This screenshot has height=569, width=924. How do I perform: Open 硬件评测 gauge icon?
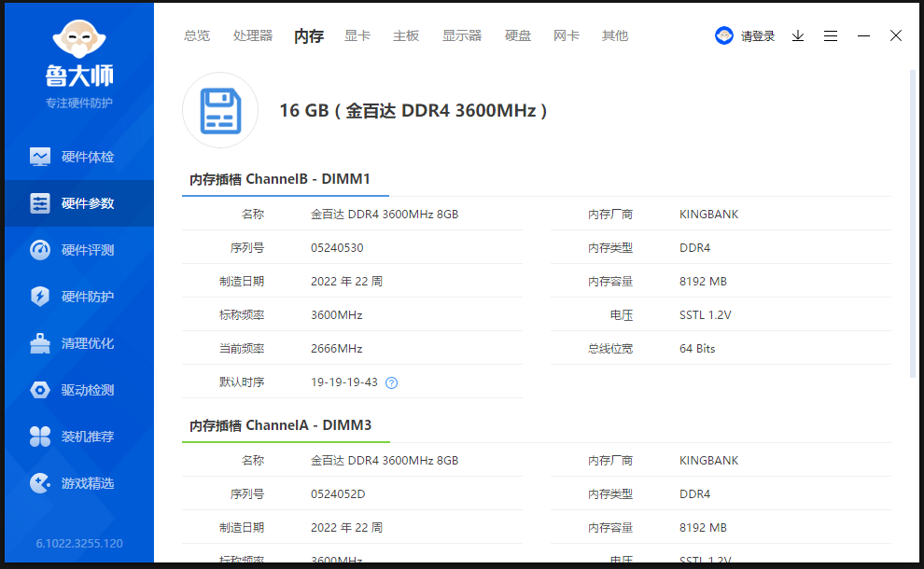pos(40,250)
